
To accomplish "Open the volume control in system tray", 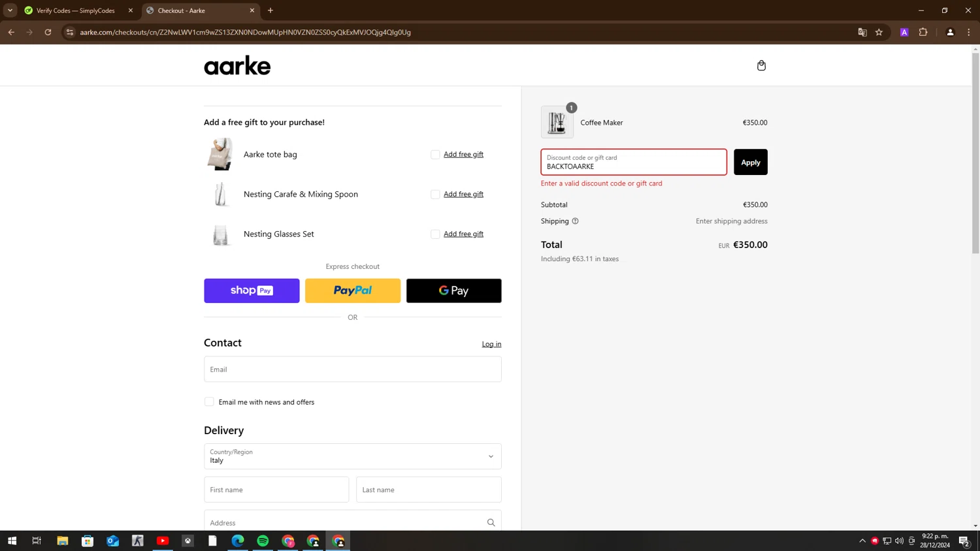I will (900, 541).
